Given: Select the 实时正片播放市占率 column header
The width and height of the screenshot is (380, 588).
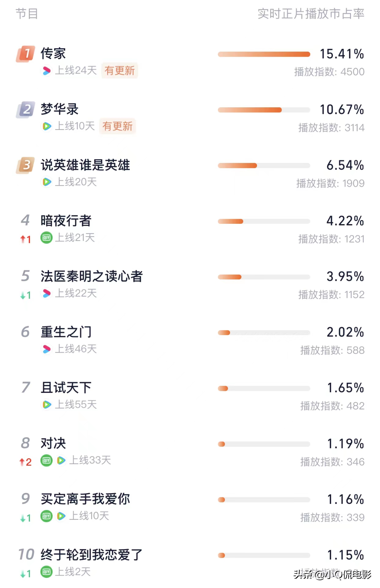Looking at the screenshot, I should (x=311, y=14).
